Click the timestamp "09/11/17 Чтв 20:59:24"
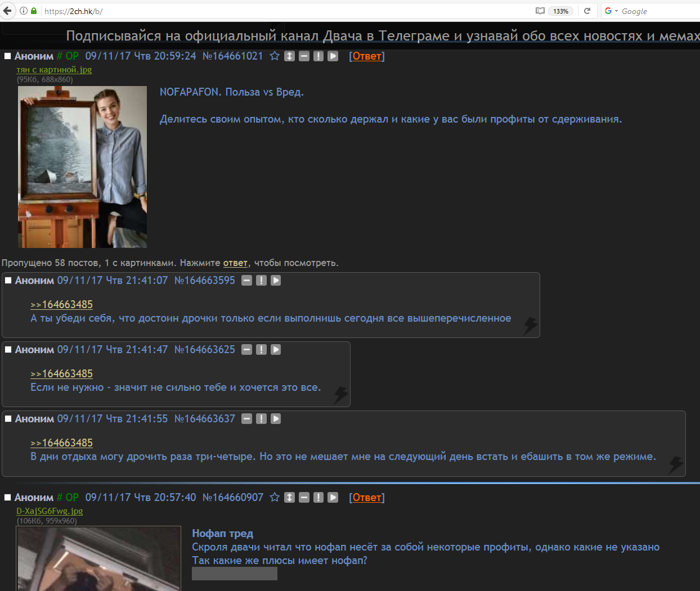This screenshot has width=700, height=591. tap(141, 56)
